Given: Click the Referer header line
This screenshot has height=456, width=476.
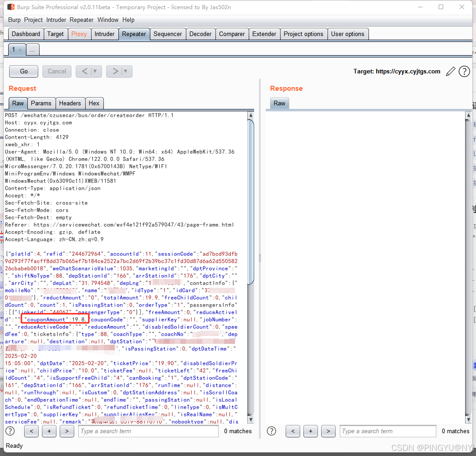Looking at the screenshot, I should [x=119, y=225].
